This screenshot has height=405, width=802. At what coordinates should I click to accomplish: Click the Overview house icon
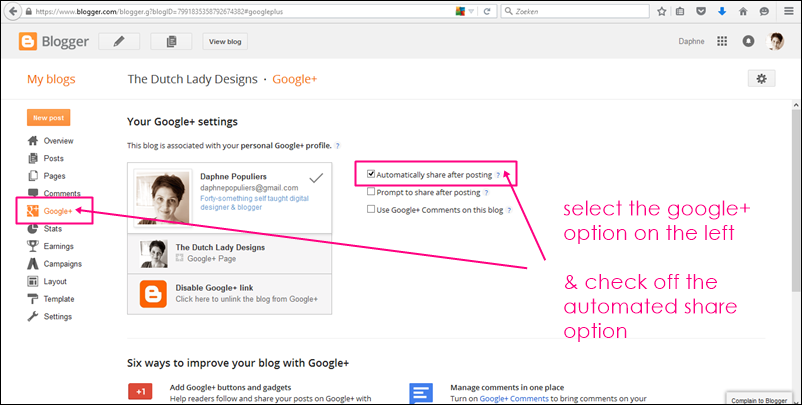[x=33, y=141]
